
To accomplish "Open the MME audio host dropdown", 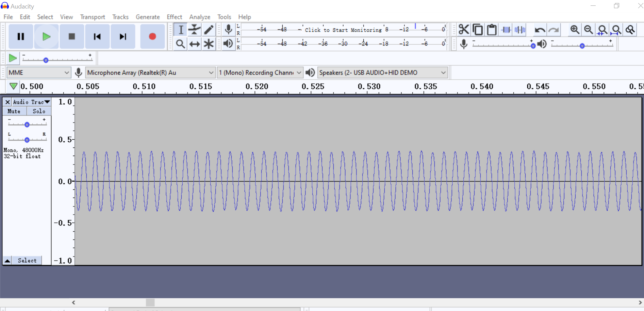I will tap(38, 72).
